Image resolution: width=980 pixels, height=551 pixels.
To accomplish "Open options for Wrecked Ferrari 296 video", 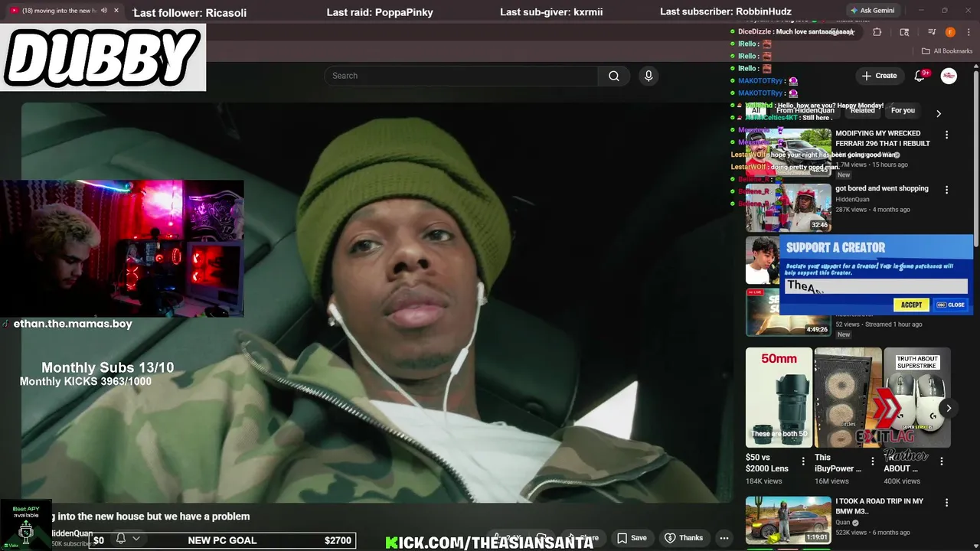I will click(946, 135).
